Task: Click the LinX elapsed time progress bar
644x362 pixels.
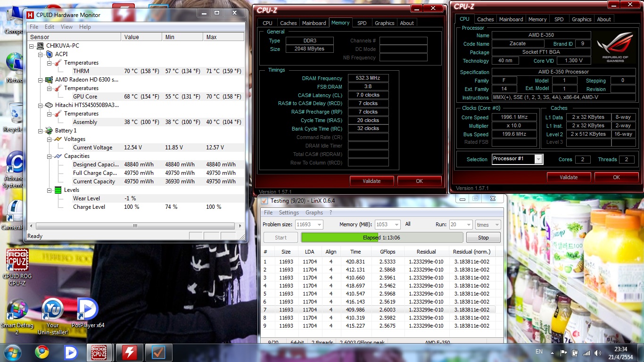Action: coord(381,238)
